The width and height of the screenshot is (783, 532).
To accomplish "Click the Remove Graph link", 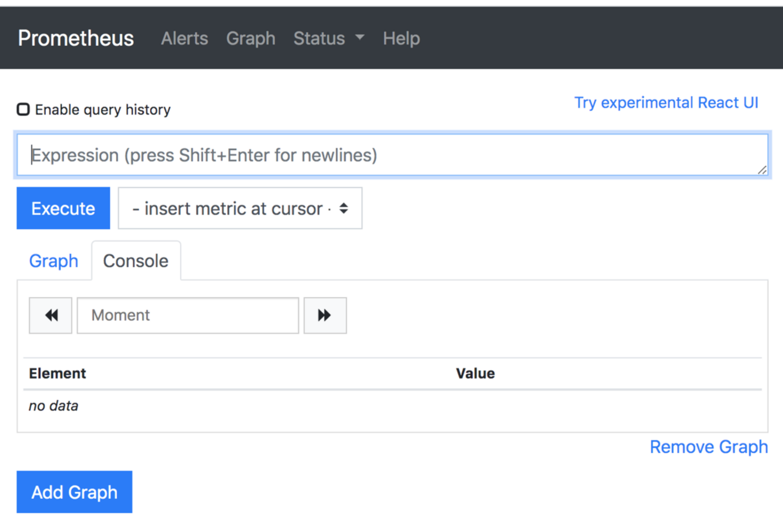I will point(708,447).
